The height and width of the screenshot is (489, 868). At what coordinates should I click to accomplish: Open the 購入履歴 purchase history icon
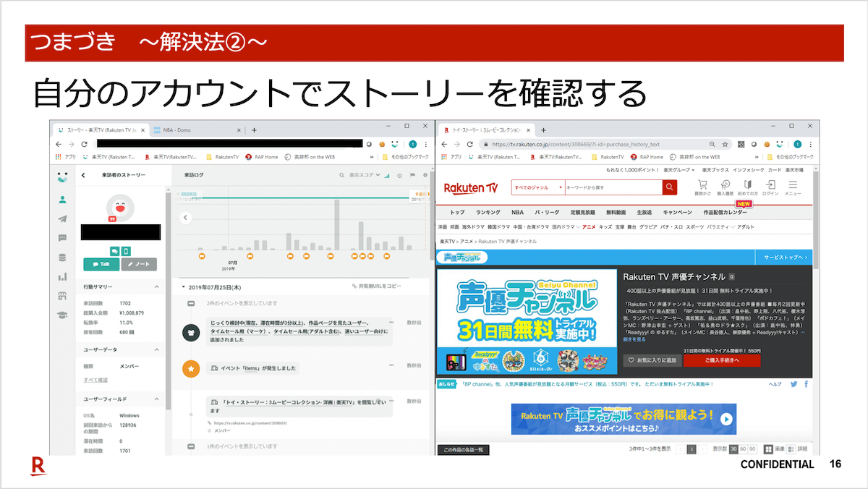click(726, 188)
